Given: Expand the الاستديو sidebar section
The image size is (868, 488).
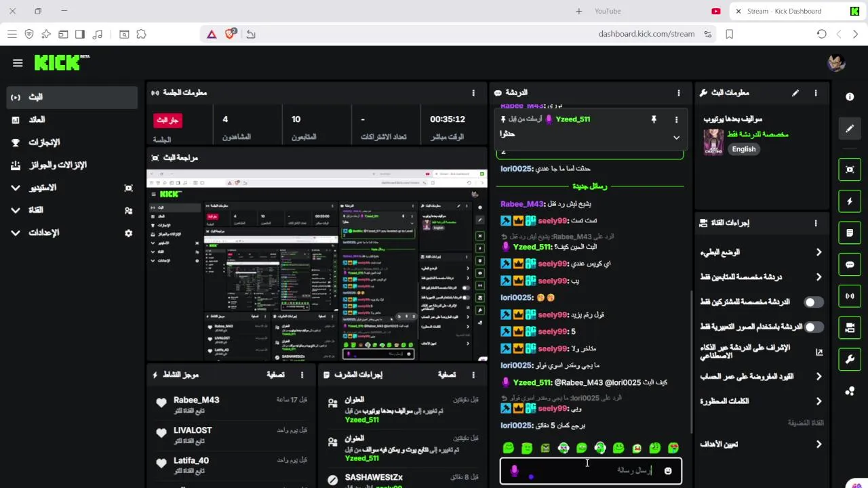Looking at the screenshot, I should tap(16, 188).
